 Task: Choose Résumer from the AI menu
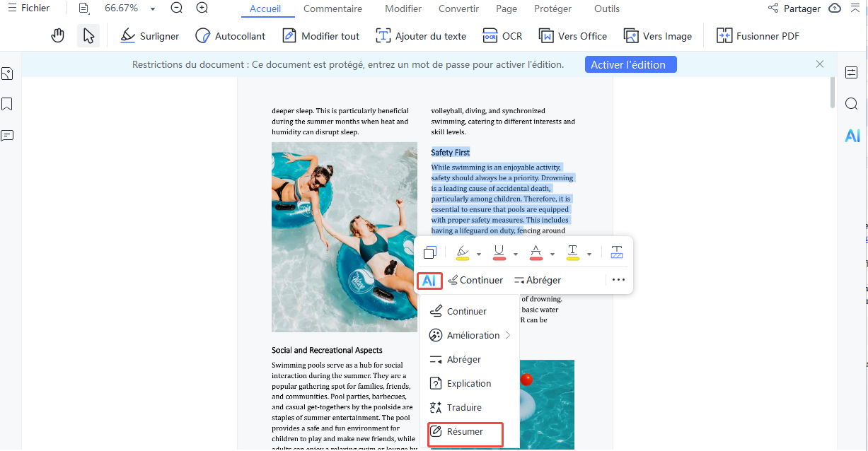click(465, 432)
